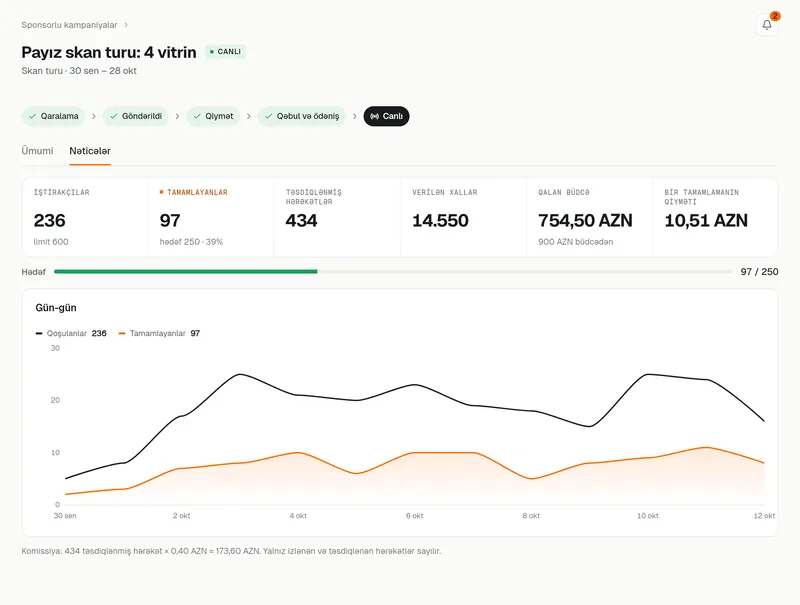Open the Qaralama stage pill
The image size is (800, 605).
53,116
